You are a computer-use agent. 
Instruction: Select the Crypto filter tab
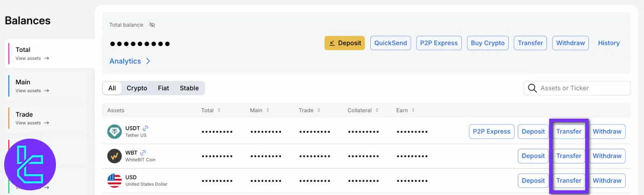pos(137,88)
